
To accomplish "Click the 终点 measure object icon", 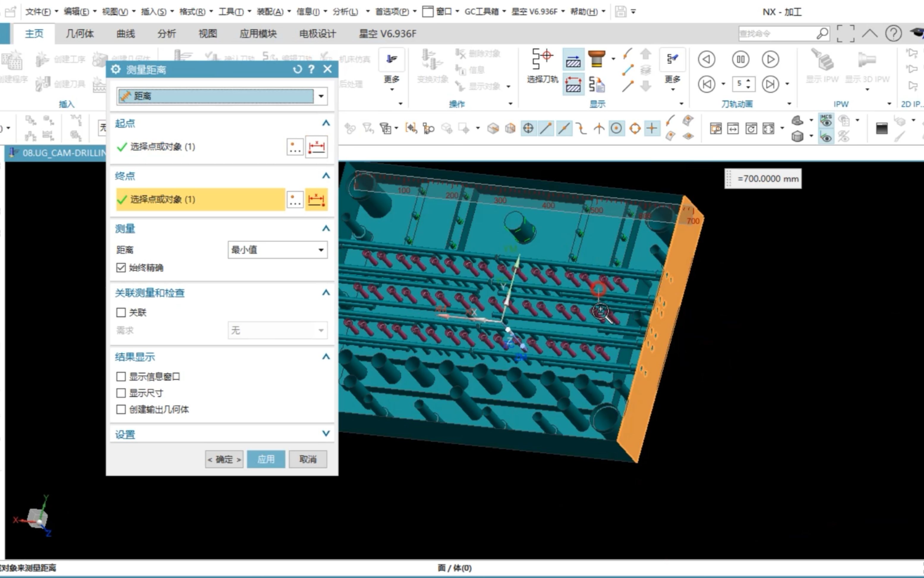I will (x=316, y=200).
